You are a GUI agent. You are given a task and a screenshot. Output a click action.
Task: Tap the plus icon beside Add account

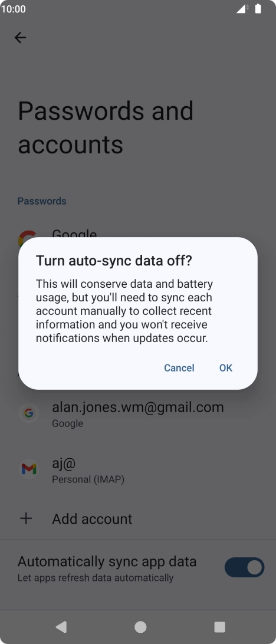pyautogui.click(x=26, y=518)
